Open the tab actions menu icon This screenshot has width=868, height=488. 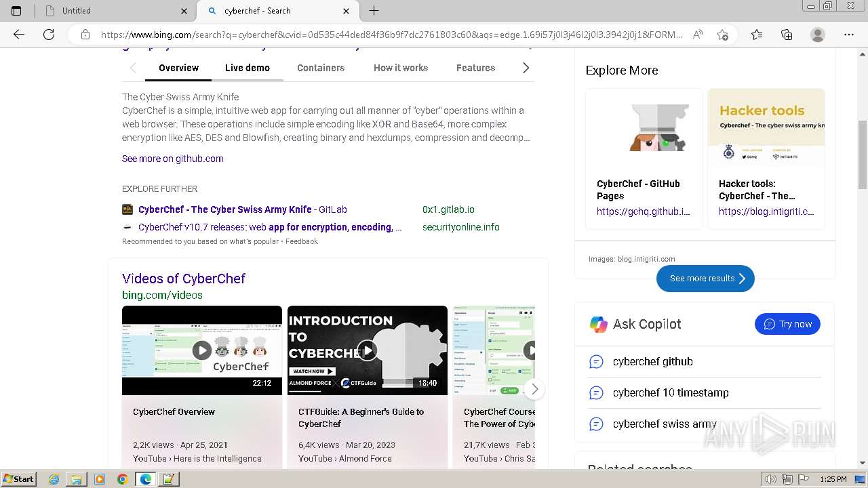click(16, 11)
